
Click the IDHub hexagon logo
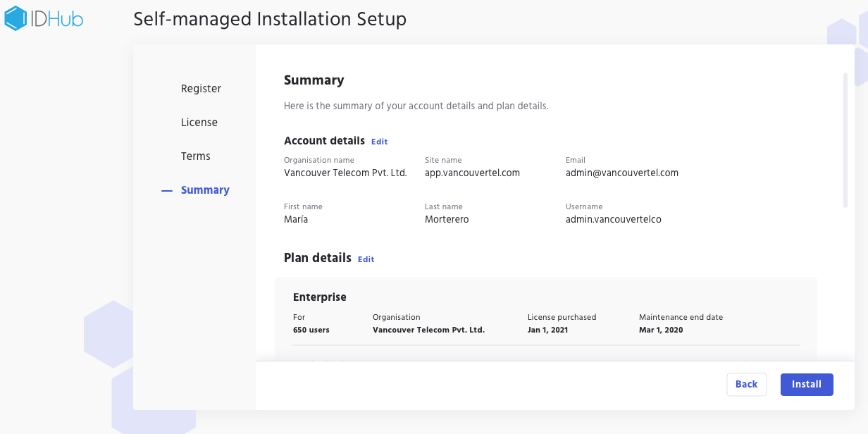pos(15,18)
